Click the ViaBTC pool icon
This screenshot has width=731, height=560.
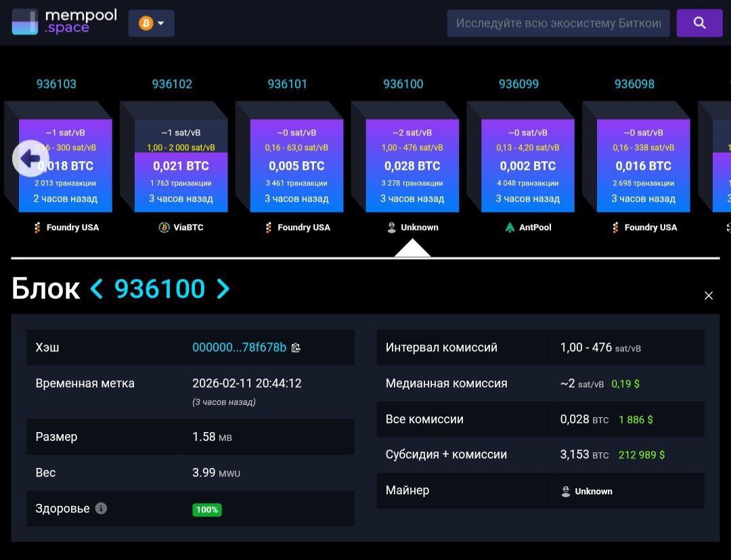164,228
